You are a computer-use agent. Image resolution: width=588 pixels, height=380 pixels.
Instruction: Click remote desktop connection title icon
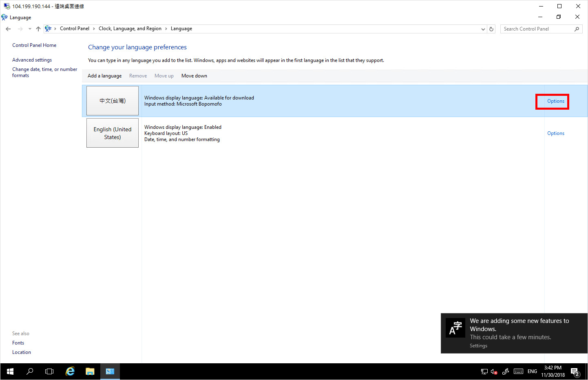pos(7,6)
